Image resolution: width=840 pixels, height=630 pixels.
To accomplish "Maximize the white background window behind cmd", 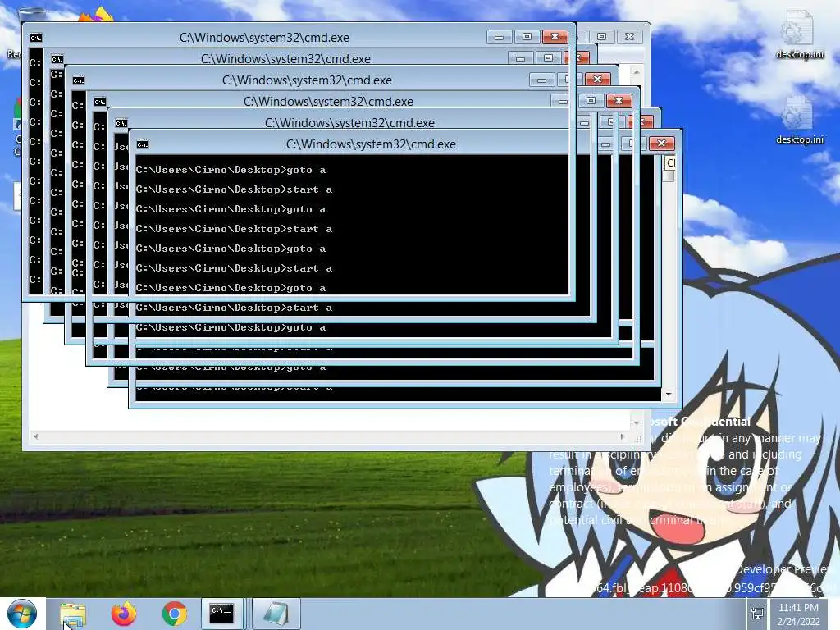I will tap(601, 36).
